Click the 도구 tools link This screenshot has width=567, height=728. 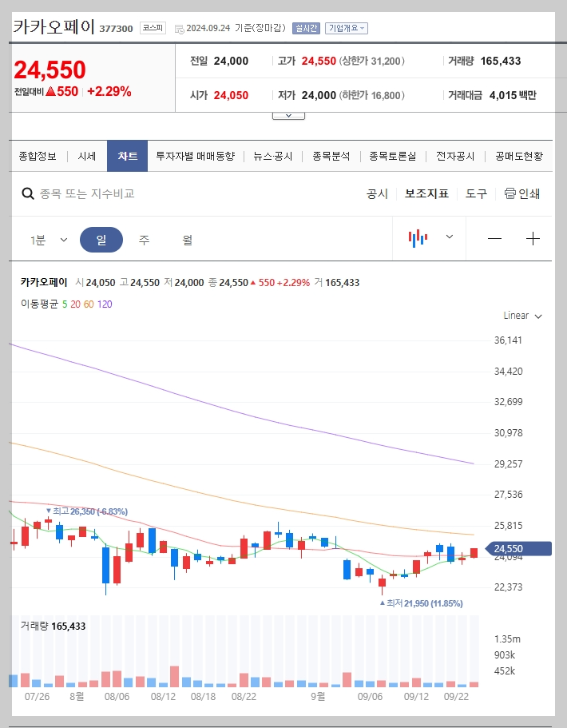click(475, 193)
